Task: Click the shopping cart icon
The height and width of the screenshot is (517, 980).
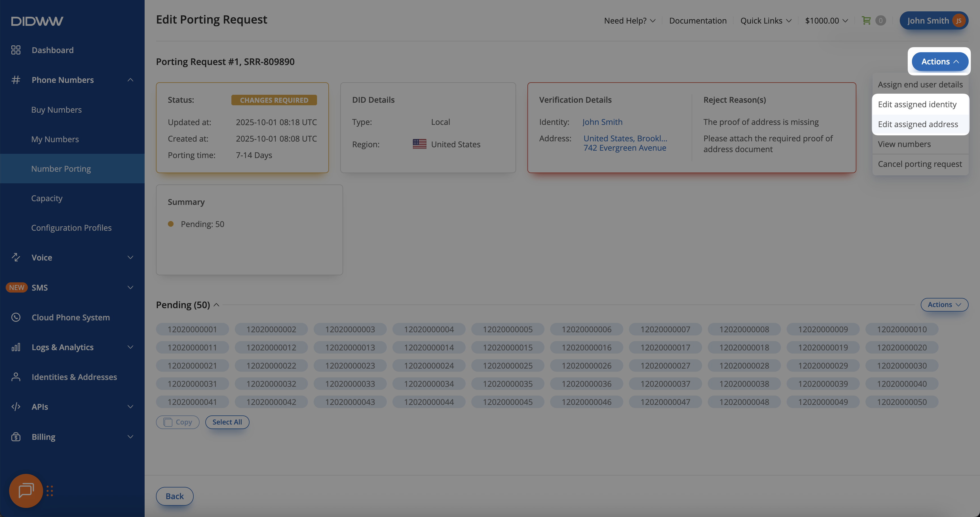Action: tap(866, 20)
